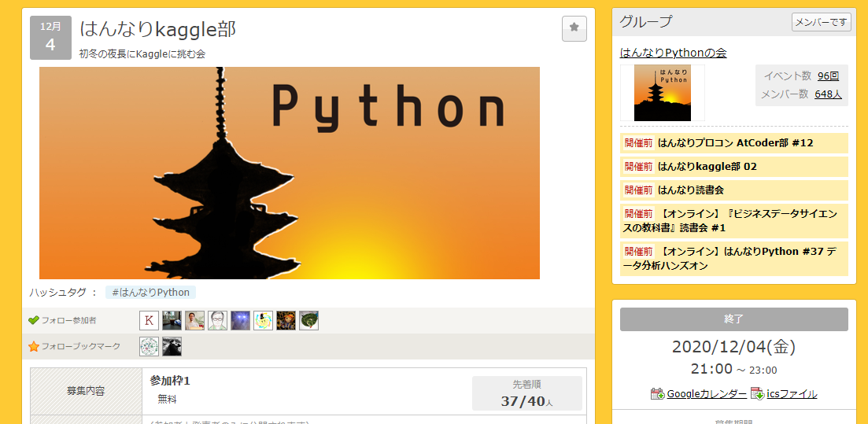Click the 37/40人 capacity count
The image size is (868, 424).
(x=526, y=401)
